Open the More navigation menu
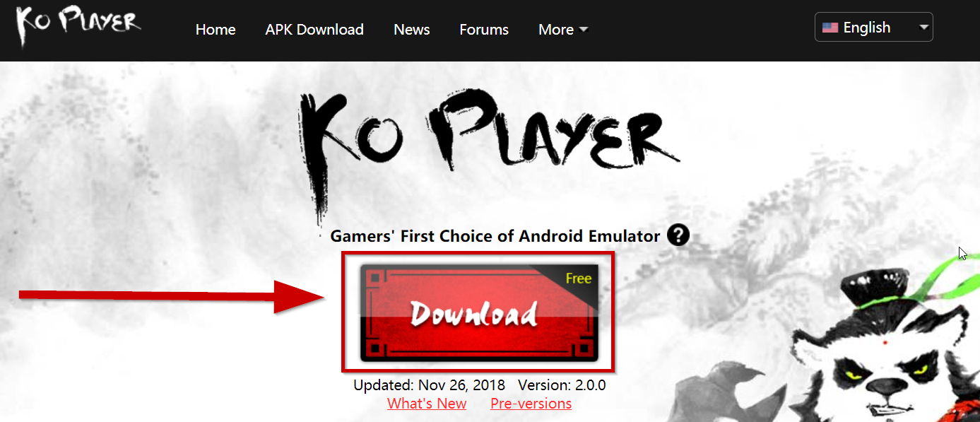Viewport: 980px width, 422px height. (x=563, y=30)
